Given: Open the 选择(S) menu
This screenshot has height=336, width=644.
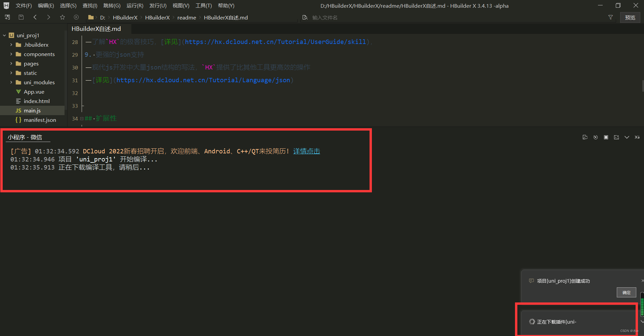Looking at the screenshot, I should coord(68,6).
